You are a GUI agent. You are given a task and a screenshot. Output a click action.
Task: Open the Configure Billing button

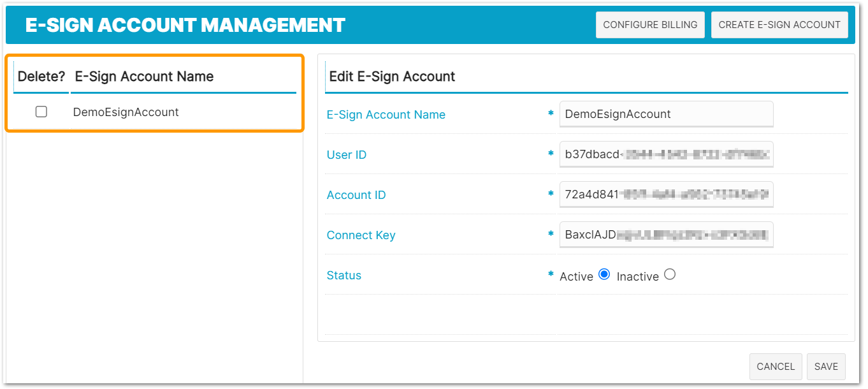(650, 25)
